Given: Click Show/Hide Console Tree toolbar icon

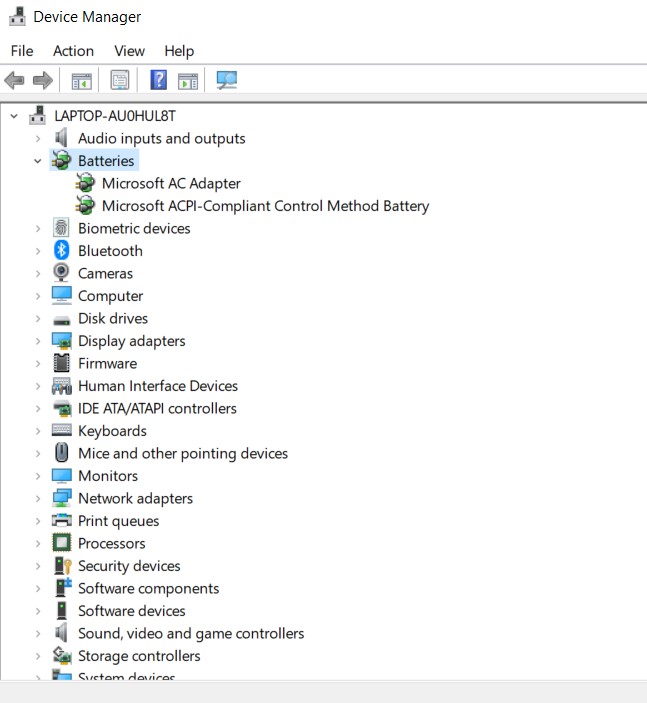Looking at the screenshot, I should (x=82, y=81).
